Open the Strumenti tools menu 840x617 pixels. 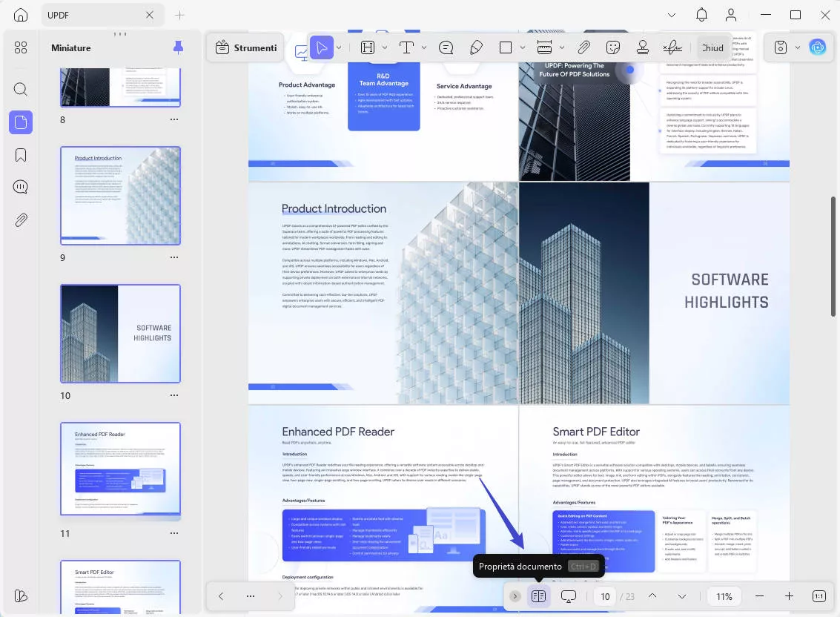point(246,47)
